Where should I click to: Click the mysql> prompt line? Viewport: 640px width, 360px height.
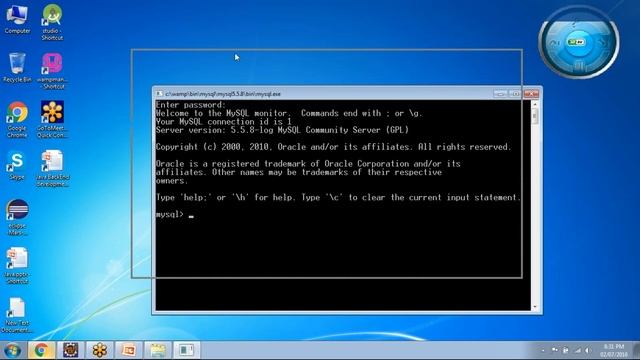coord(175,214)
